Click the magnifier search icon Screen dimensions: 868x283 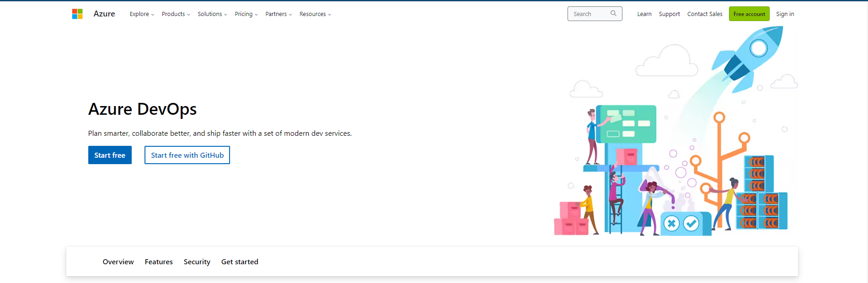click(x=613, y=14)
